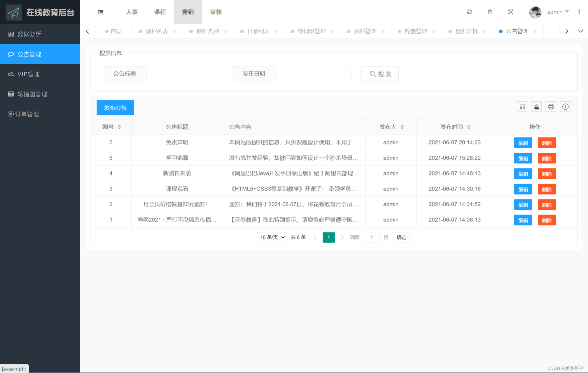Close the 数据分析 tab
588x373 pixels.
(484, 32)
